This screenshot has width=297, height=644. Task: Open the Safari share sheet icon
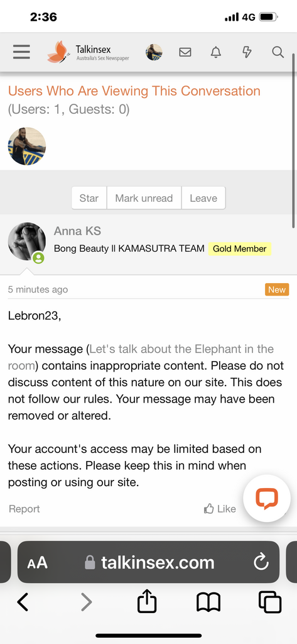pos(147,602)
